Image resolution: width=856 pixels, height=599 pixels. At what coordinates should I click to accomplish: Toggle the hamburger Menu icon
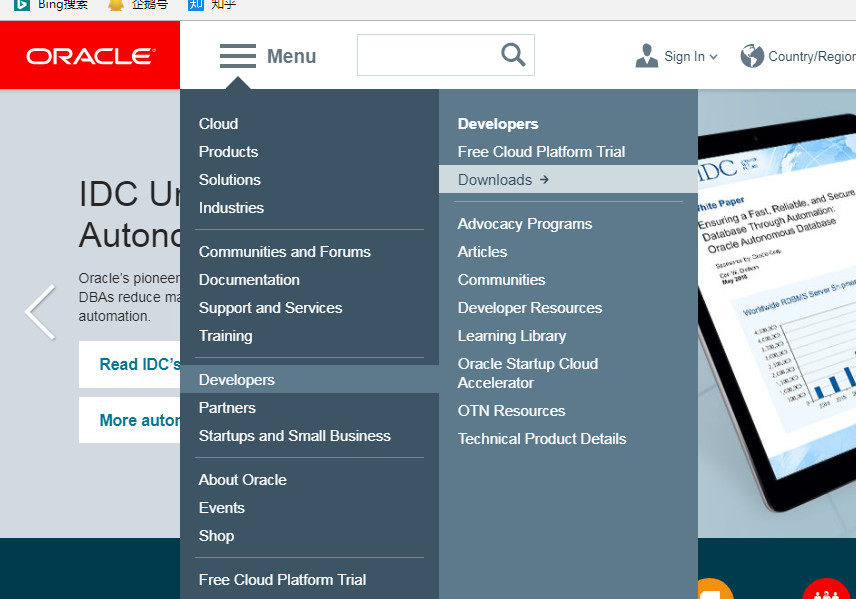pos(238,56)
